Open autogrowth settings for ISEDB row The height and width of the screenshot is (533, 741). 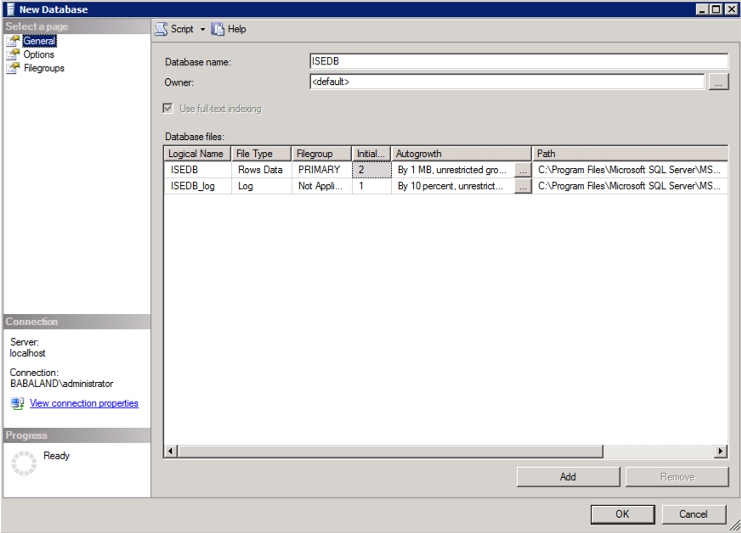click(x=523, y=170)
